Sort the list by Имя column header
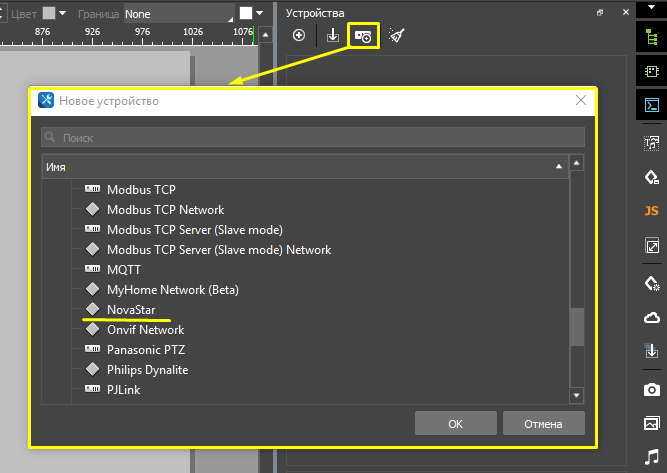667x473 pixels. [x=300, y=165]
